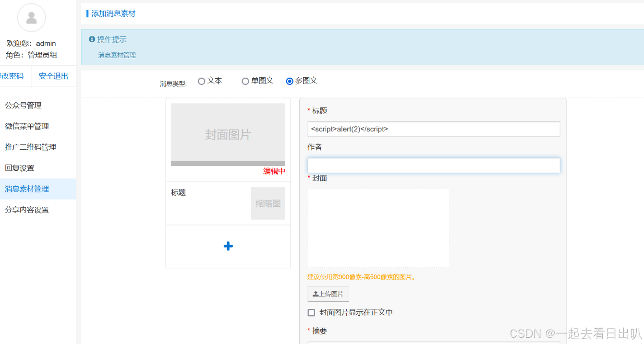The image size is (644, 344).
Task: Click the user avatar icon
Action: [31, 17]
